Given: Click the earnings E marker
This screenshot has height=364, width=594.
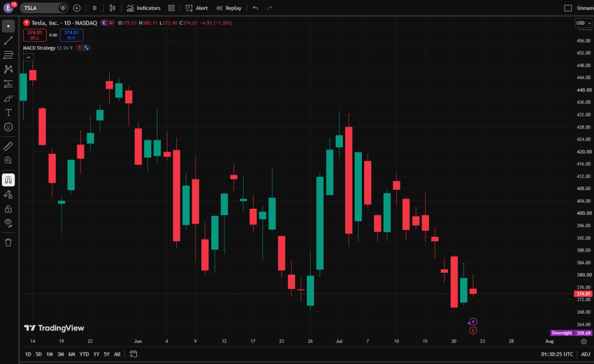Looking at the screenshot, I should tap(473, 331).
